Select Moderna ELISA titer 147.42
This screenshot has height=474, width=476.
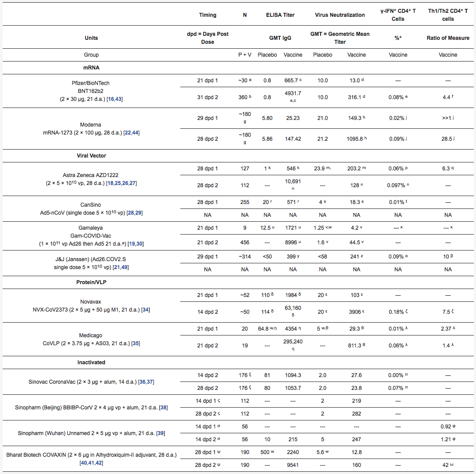(x=293, y=139)
